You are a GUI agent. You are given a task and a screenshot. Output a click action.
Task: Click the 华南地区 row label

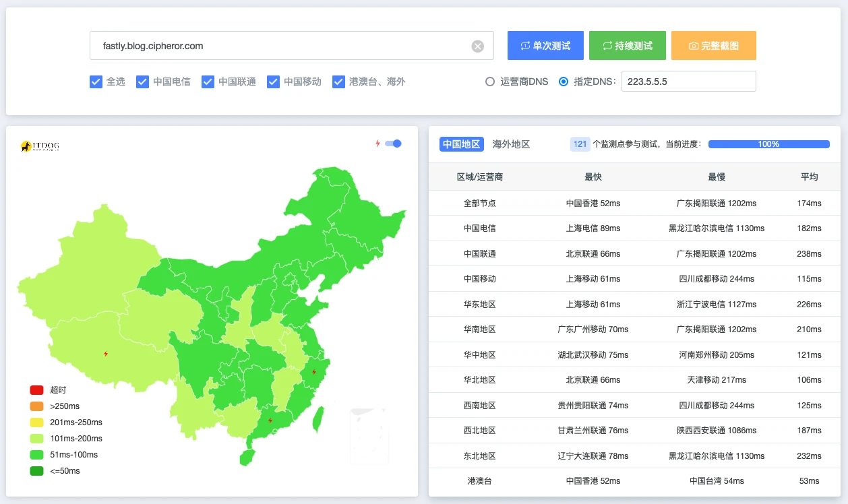[x=480, y=329]
